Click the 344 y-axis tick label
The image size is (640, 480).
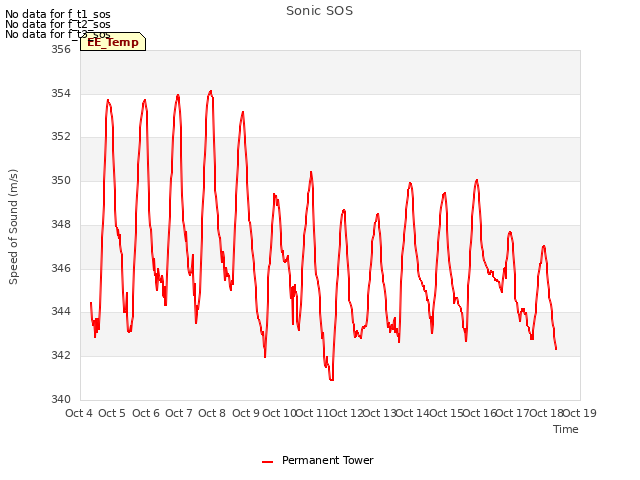(x=61, y=311)
